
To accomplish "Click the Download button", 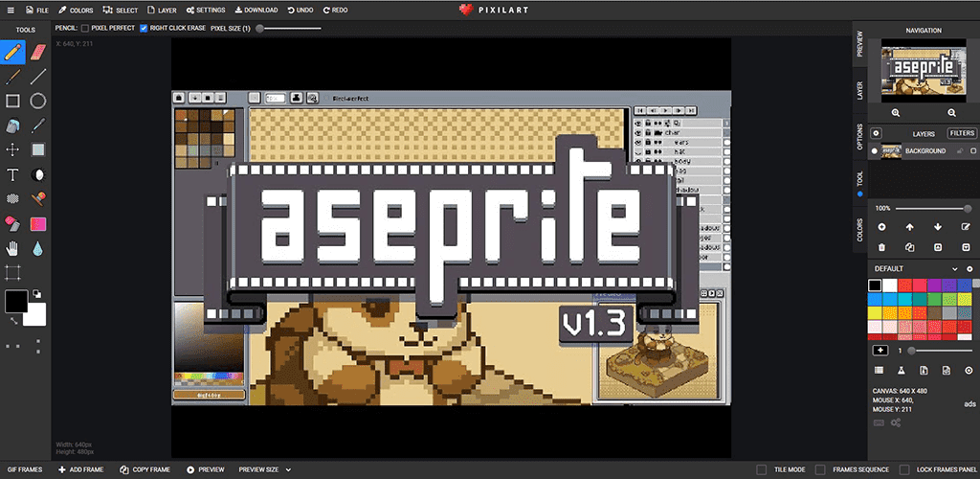I will [x=256, y=10].
